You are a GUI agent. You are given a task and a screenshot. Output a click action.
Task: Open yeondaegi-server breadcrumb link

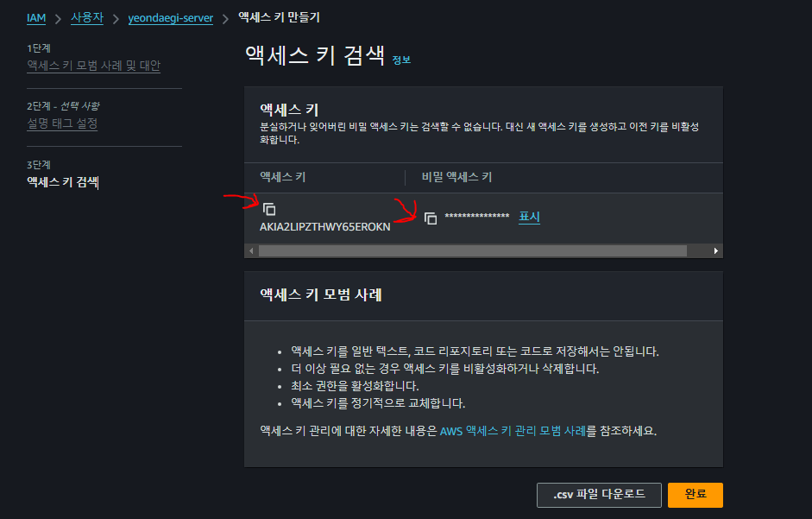pos(170,18)
